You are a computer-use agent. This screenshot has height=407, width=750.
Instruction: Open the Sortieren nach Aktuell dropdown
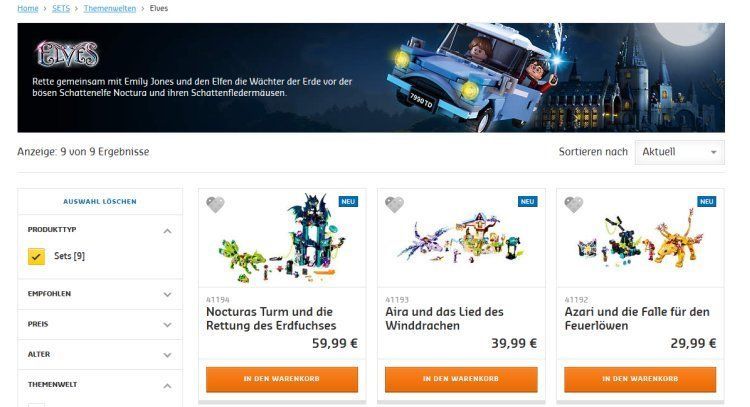pyautogui.click(x=679, y=152)
